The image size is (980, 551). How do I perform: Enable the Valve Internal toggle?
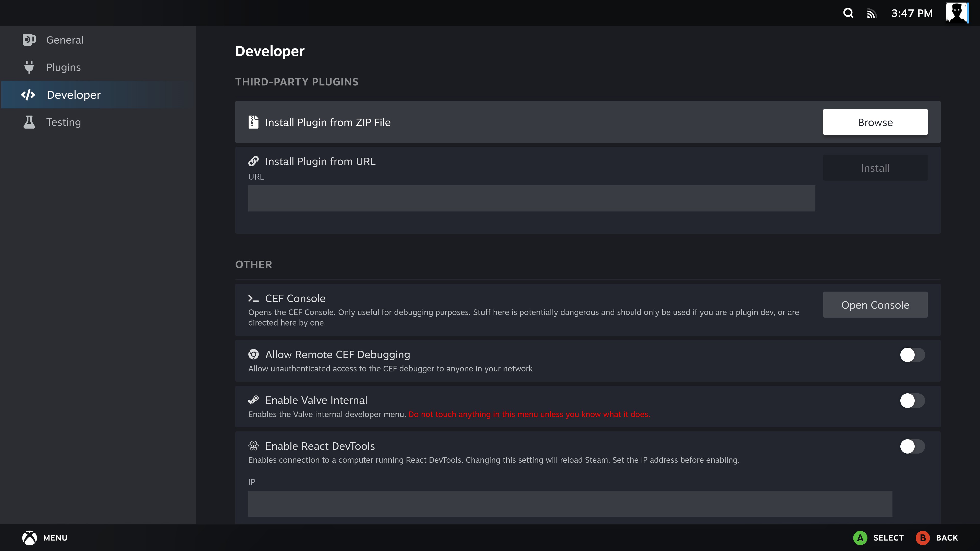[x=912, y=400]
